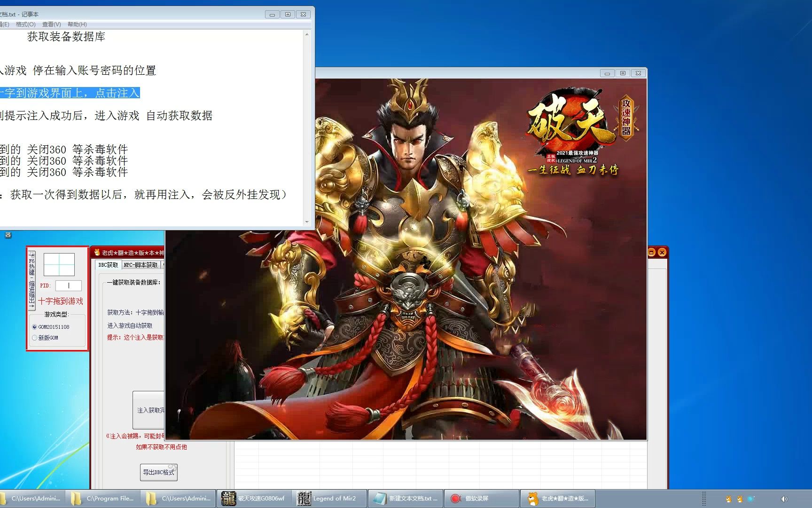Click the 注入获取 inject button
The height and width of the screenshot is (508, 812).
coord(149,410)
